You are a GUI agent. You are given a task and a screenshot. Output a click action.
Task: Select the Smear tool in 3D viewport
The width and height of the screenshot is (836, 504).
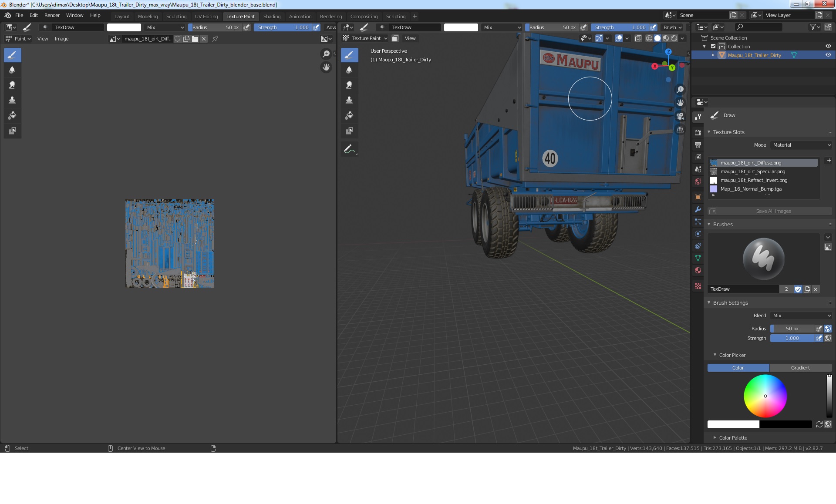(349, 85)
